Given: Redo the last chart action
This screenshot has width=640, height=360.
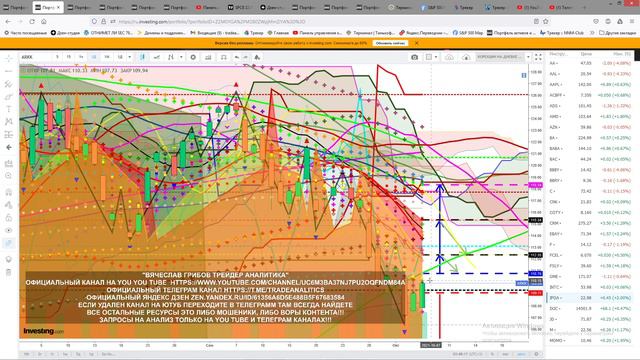Looking at the screenshot, I should click(246, 57).
